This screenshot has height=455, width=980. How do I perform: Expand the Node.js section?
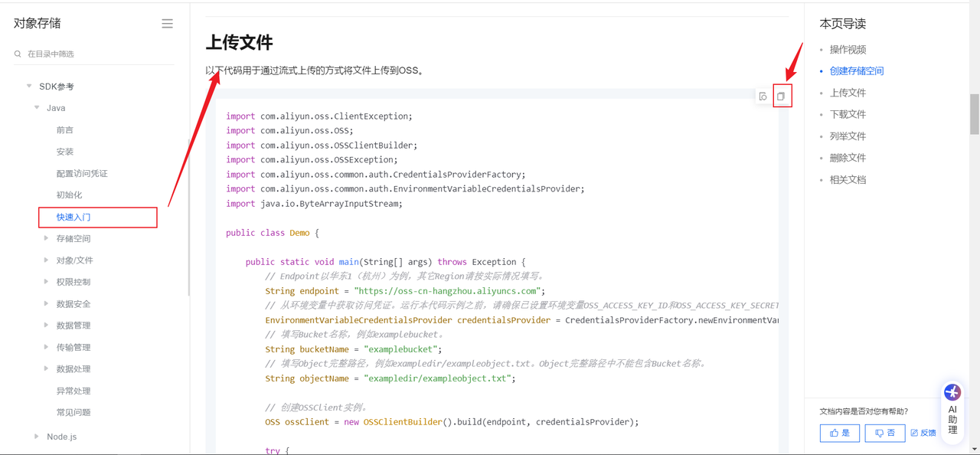[35, 436]
